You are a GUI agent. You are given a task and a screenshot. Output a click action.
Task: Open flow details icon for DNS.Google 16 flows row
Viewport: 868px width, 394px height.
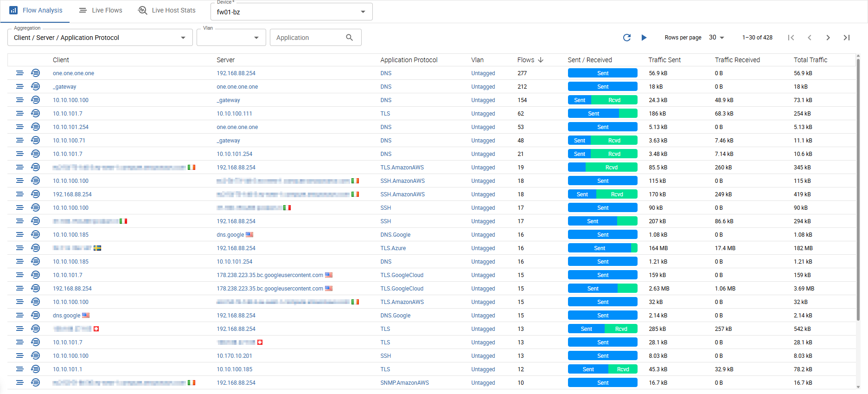[36, 235]
